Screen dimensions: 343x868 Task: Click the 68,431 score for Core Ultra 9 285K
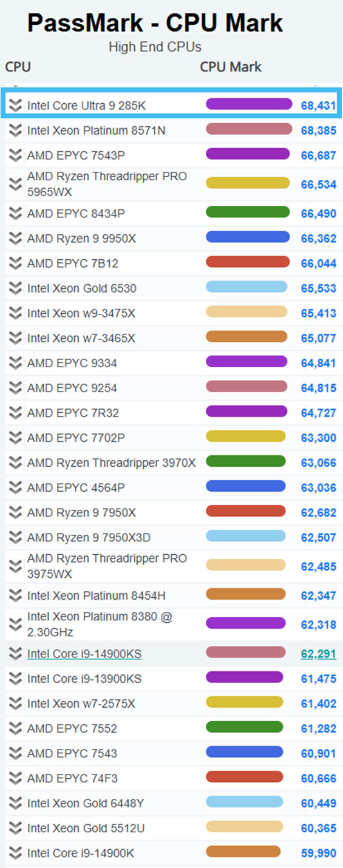(318, 106)
